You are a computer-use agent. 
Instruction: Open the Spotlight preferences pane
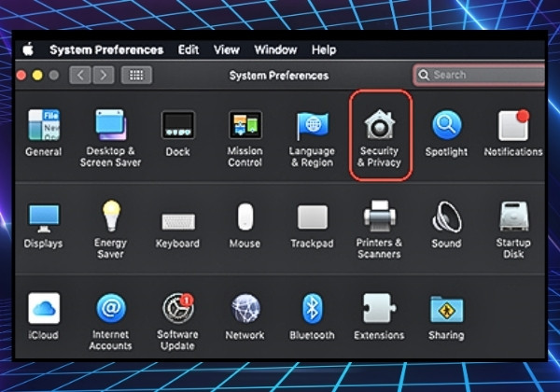coord(446,133)
